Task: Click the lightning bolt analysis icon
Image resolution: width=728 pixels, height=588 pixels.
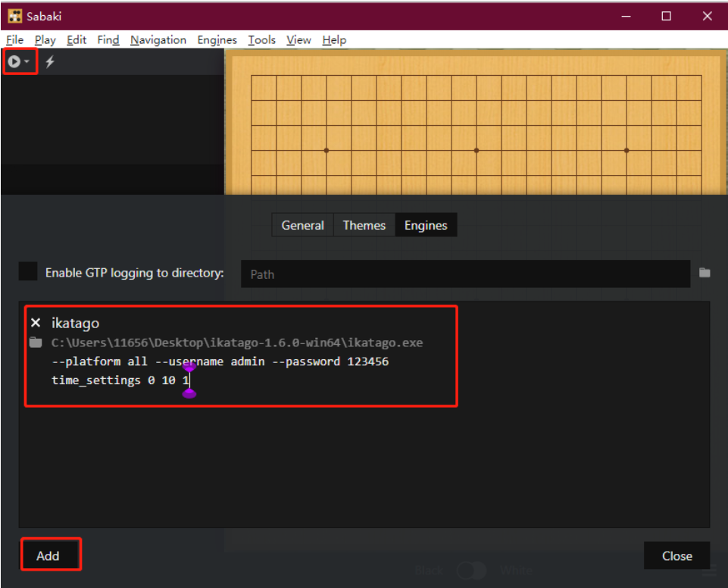Action: [x=50, y=61]
